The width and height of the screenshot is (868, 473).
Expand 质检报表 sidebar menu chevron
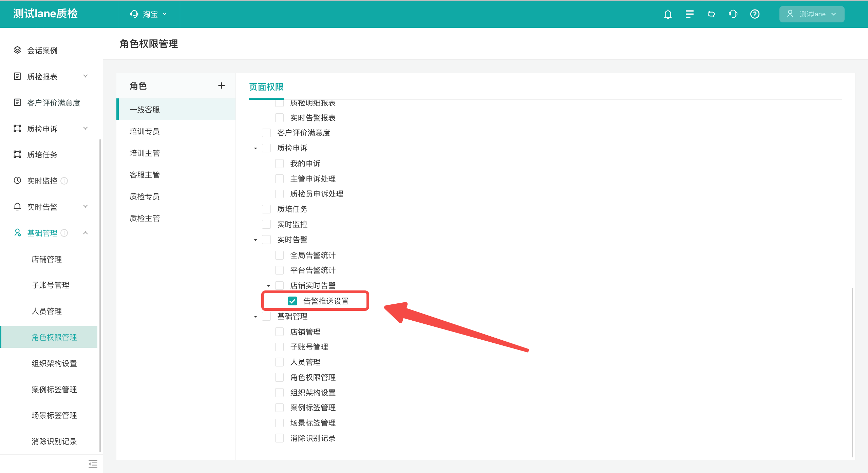pyautogui.click(x=86, y=76)
